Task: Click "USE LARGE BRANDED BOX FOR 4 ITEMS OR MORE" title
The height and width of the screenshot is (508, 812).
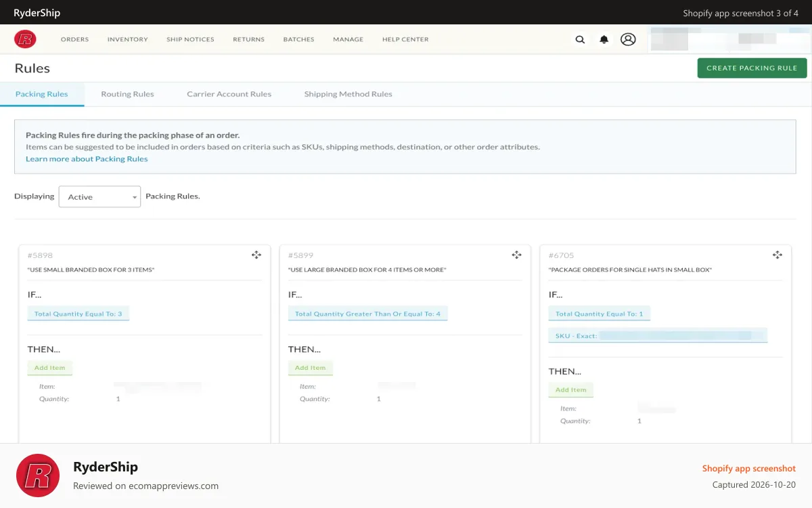Action: 367,270
